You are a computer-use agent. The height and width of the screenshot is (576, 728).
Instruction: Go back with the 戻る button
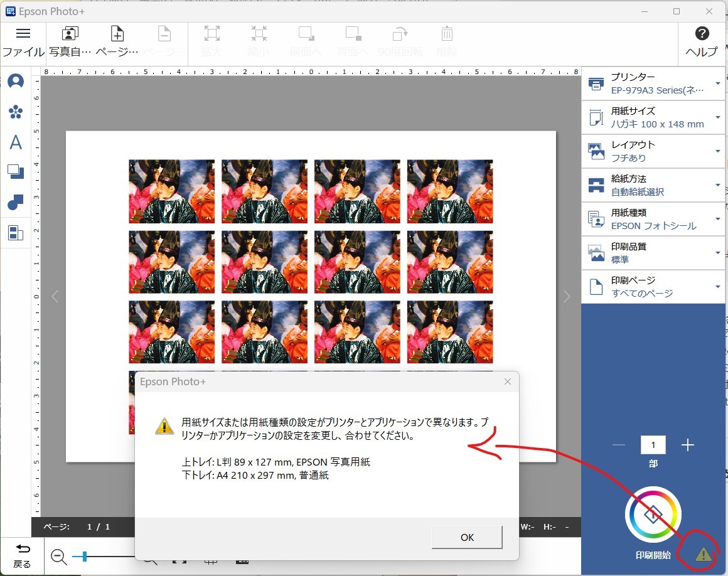(23, 556)
